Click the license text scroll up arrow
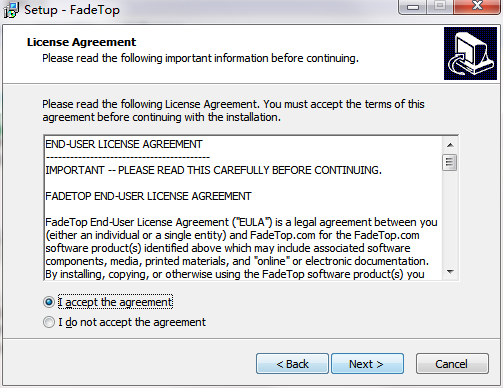The image size is (503, 388). pyautogui.click(x=450, y=145)
